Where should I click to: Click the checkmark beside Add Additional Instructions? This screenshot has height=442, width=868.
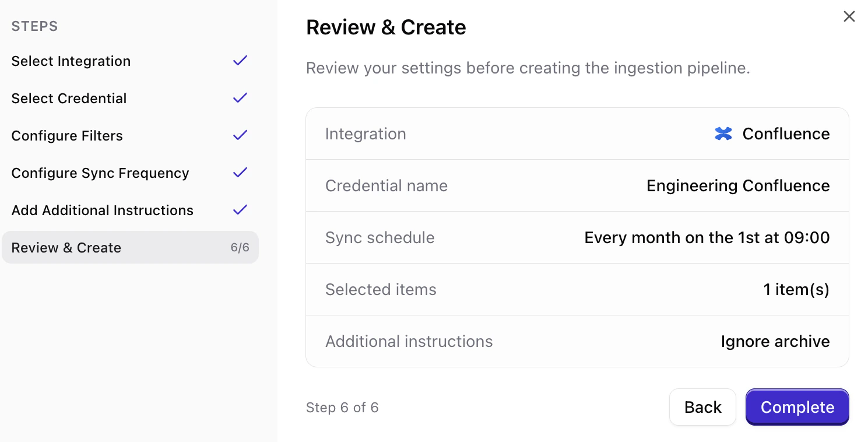pos(240,209)
